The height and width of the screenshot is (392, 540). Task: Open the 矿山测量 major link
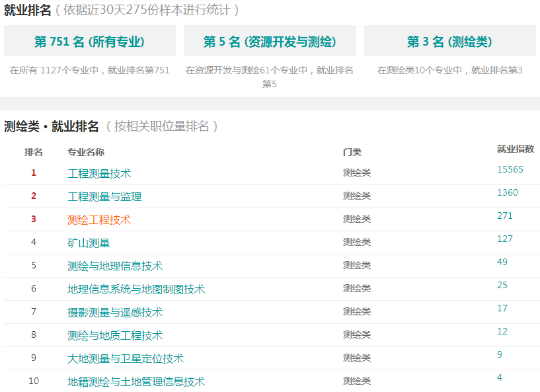pyautogui.click(x=89, y=243)
